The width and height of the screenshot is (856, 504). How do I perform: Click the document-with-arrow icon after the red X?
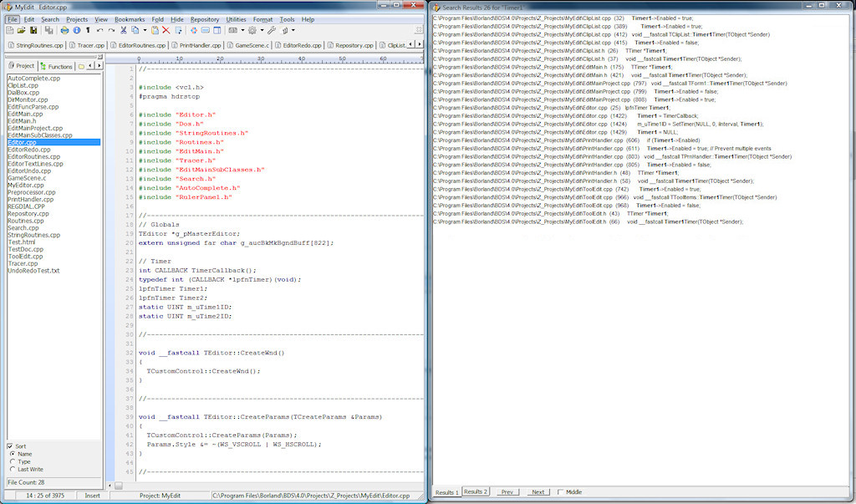point(178,31)
